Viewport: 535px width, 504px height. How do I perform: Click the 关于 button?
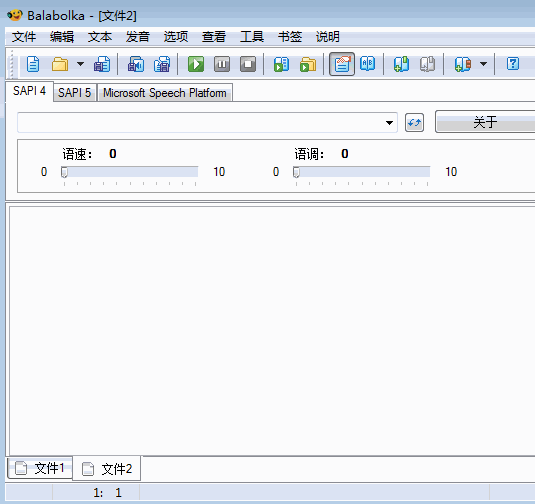click(485, 121)
